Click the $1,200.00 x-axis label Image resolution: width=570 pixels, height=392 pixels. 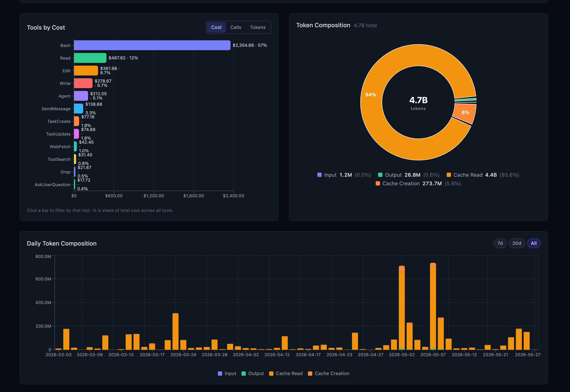154,196
